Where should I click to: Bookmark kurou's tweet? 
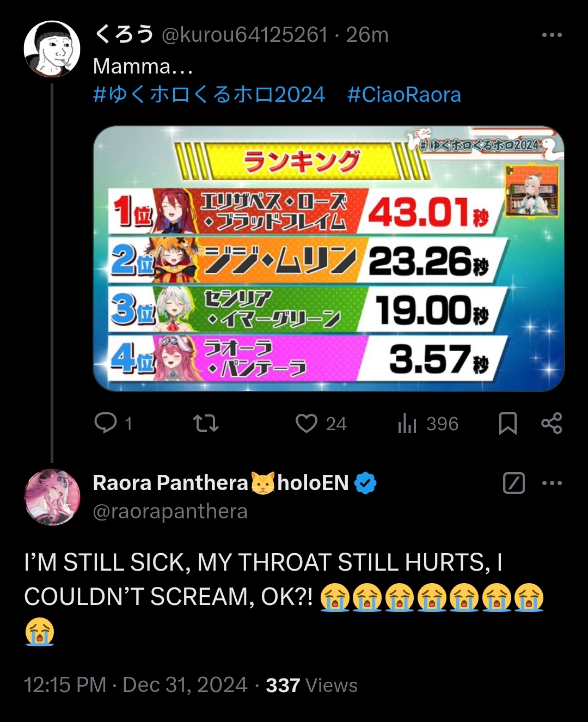(x=508, y=423)
